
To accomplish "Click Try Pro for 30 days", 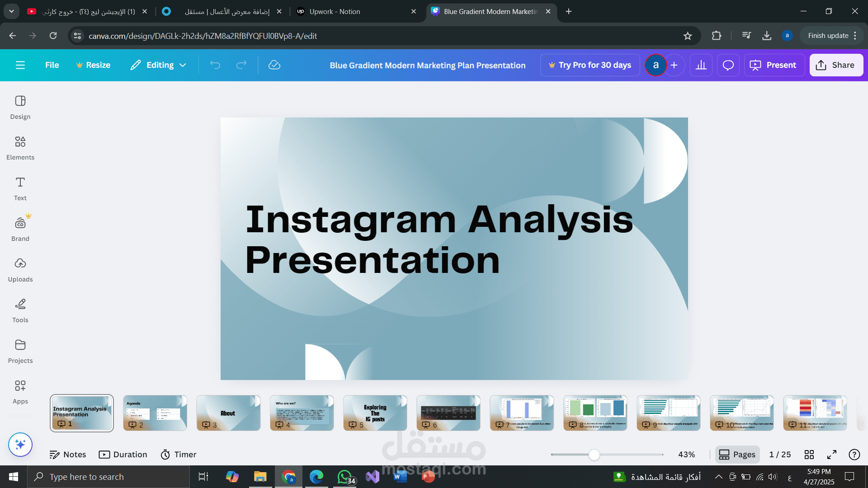I will tap(590, 65).
